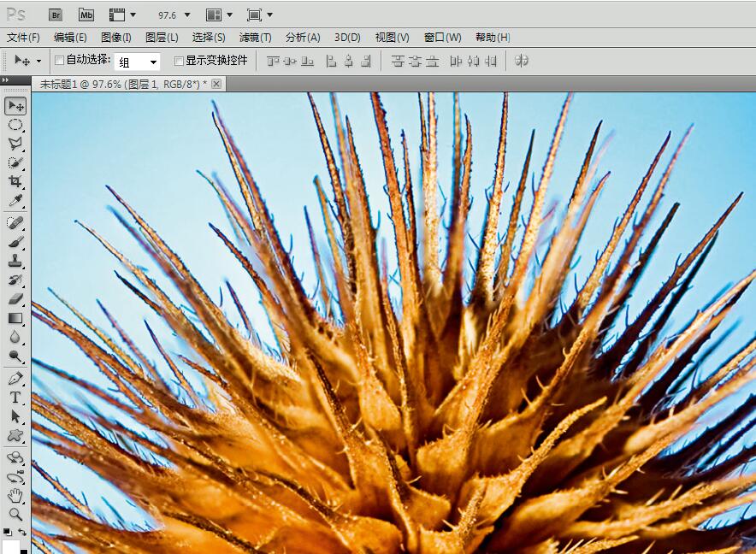
Task: Select the Hand tool
Action: click(x=15, y=495)
